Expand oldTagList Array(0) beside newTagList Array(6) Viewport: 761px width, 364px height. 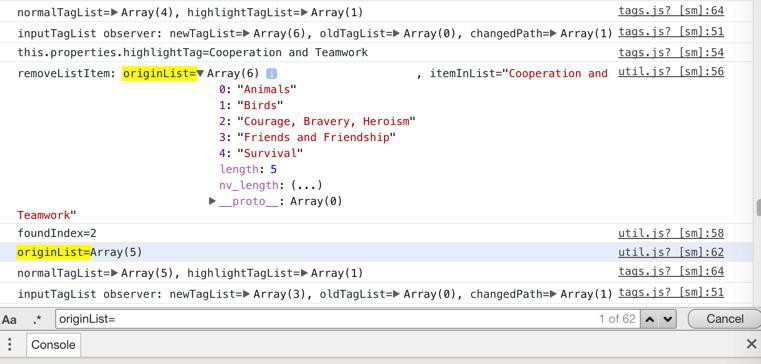click(x=397, y=33)
